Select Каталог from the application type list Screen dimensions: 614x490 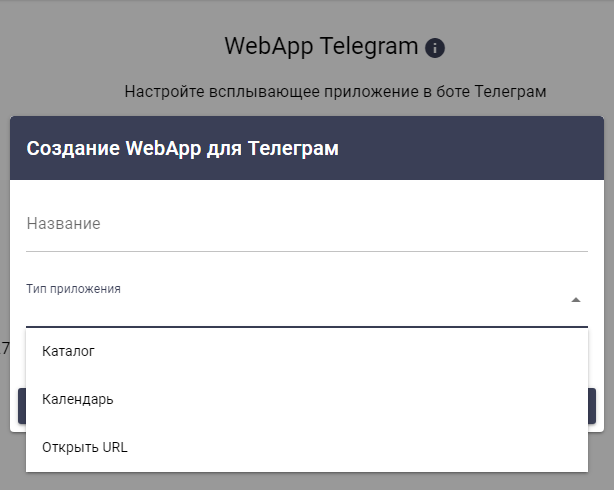coord(68,351)
